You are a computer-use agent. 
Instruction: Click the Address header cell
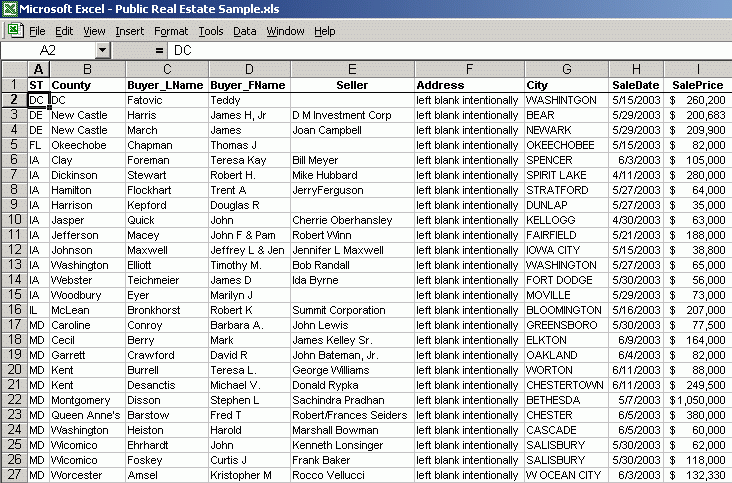click(469, 85)
